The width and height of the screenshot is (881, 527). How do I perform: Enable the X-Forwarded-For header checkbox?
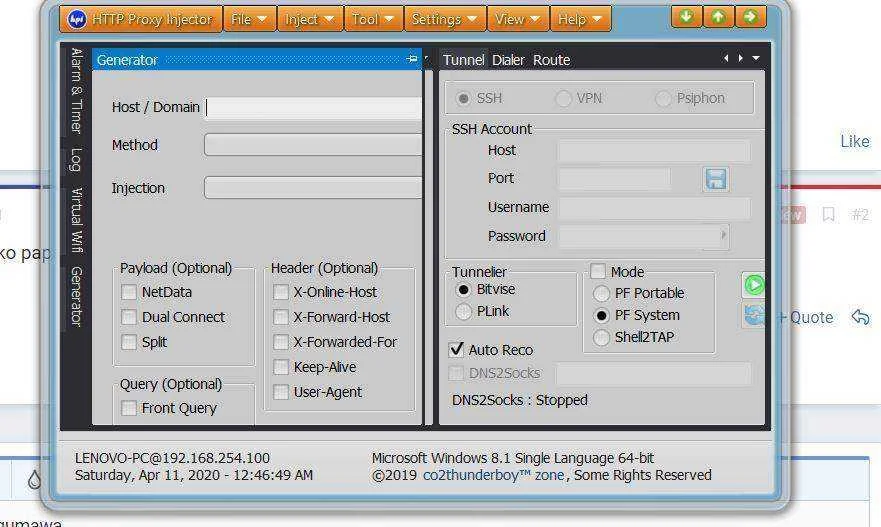(x=280, y=342)
